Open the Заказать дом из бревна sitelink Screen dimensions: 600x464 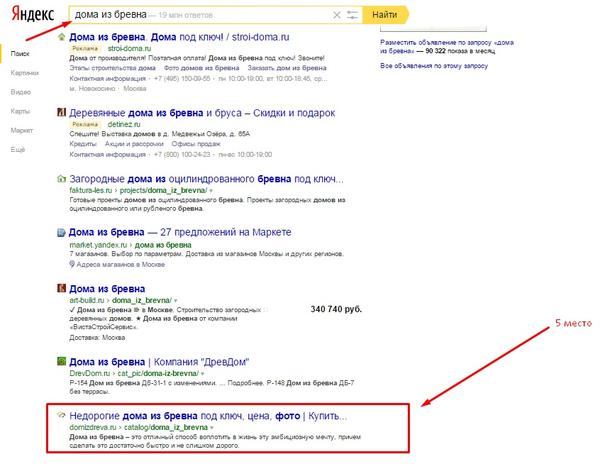287,68
